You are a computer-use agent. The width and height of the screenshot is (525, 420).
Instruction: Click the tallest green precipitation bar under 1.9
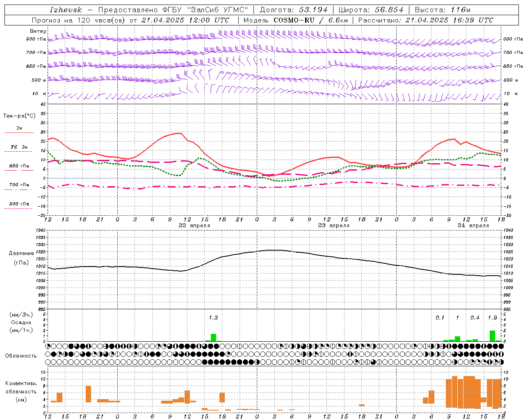coord(492,336)
